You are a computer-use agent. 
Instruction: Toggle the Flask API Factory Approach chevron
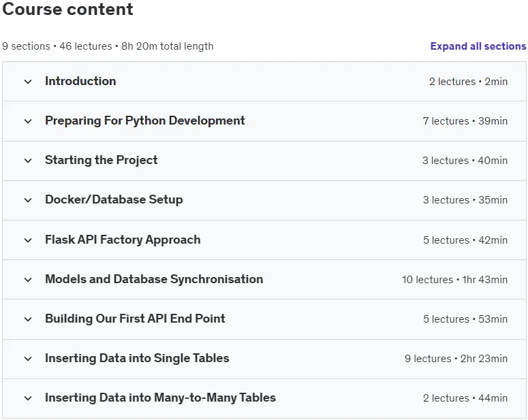(28, 240)
